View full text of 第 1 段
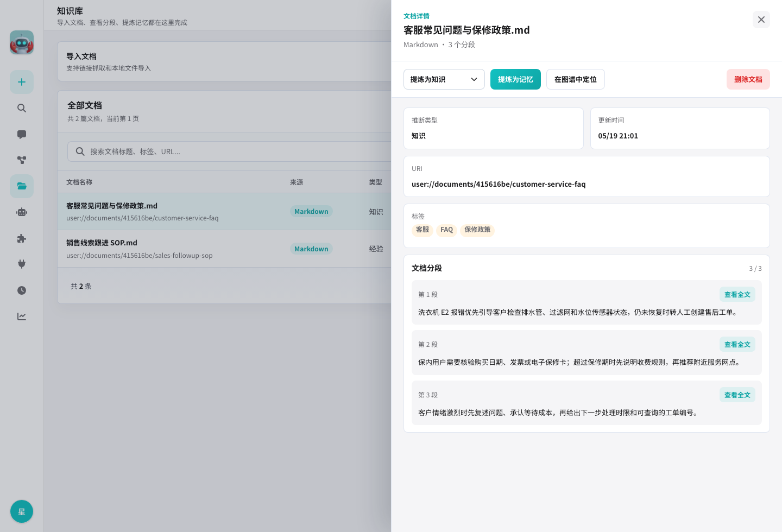Viewport: 782px width, 532px height. 737,294
